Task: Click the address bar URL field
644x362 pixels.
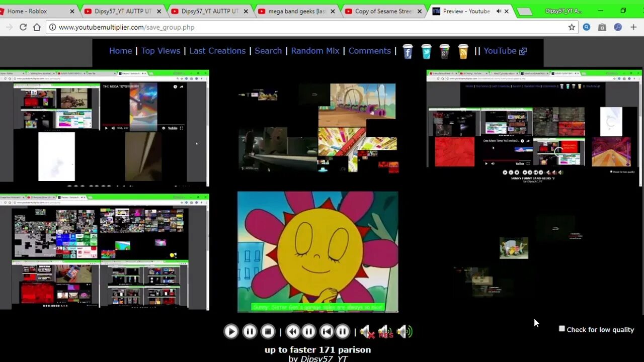Action: 312,27
